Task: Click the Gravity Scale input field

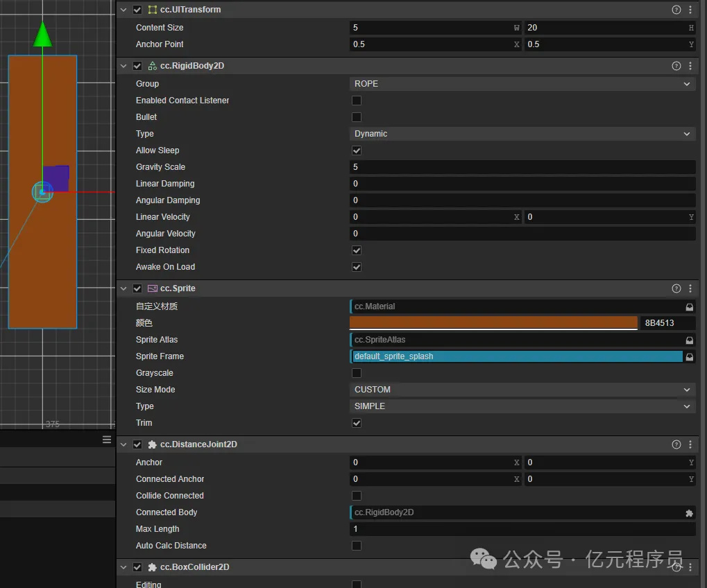Action: coord(522,167)
